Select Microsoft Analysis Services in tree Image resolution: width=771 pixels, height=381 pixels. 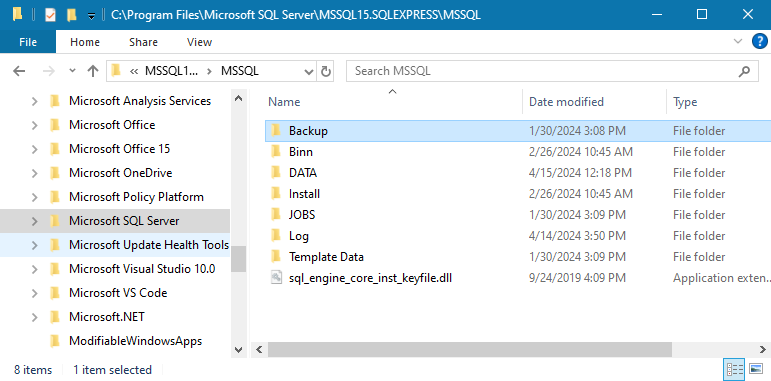[140, 101]
